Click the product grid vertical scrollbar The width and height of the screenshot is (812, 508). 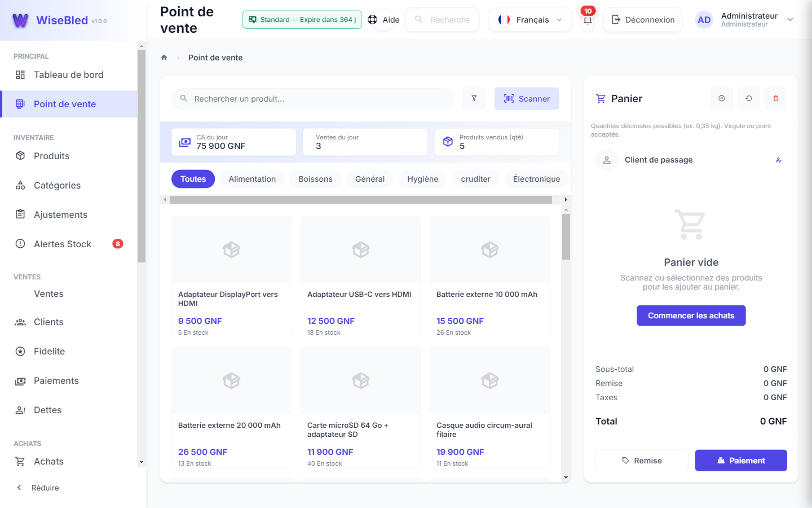pos(566,237)
